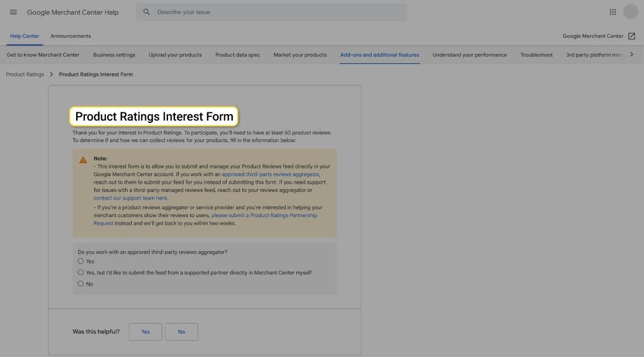The image size is (644, 357).
Task: Select the "No" radio option
Action: point(81,284)
